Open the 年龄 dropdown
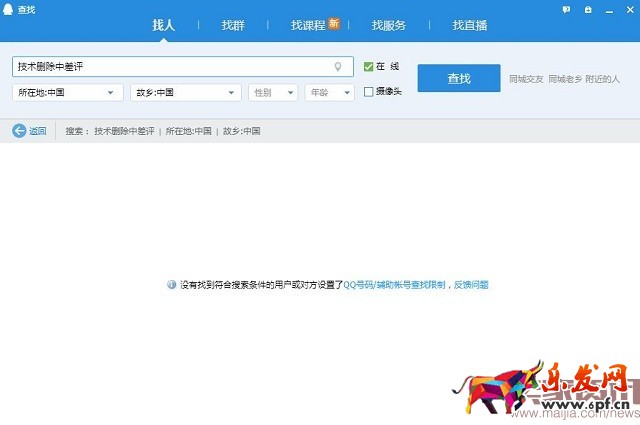The image size is (640, 425). (329, 93)
